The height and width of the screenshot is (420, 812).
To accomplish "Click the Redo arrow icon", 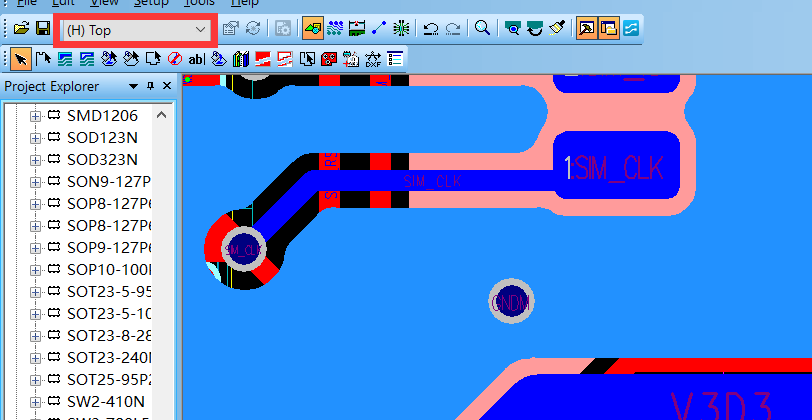I will pos(453,28).
